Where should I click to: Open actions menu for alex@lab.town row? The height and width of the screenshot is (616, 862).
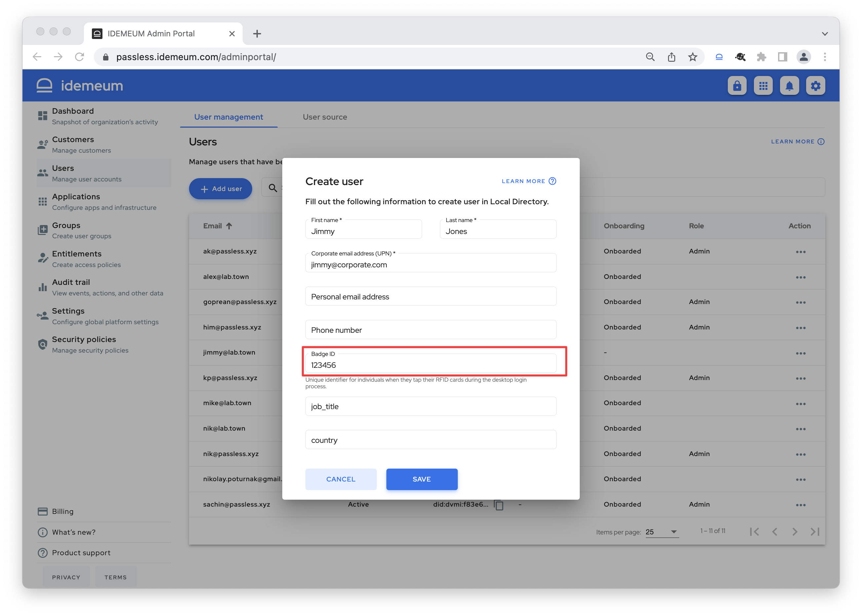click(x=801, y=277)
